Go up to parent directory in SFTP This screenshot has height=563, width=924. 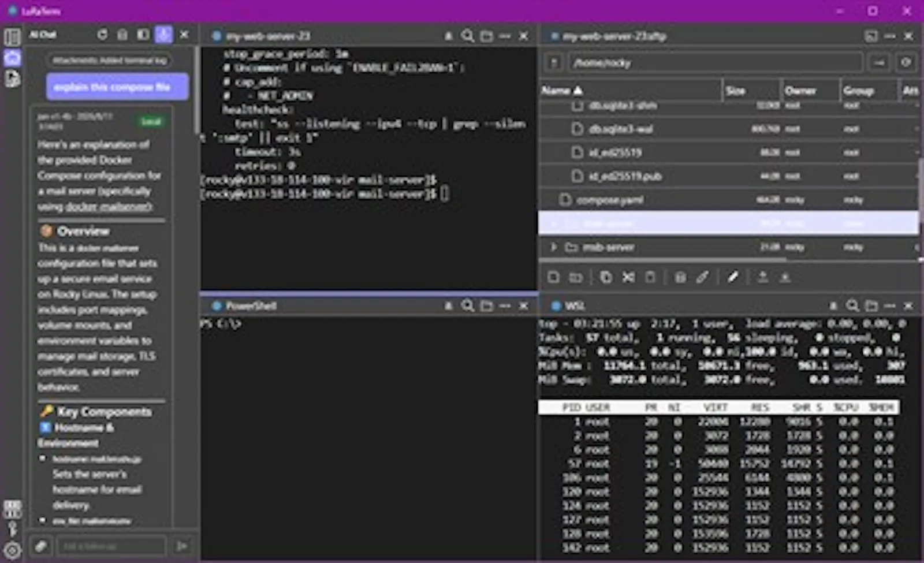pyautogui.click(x=554, y=62)
